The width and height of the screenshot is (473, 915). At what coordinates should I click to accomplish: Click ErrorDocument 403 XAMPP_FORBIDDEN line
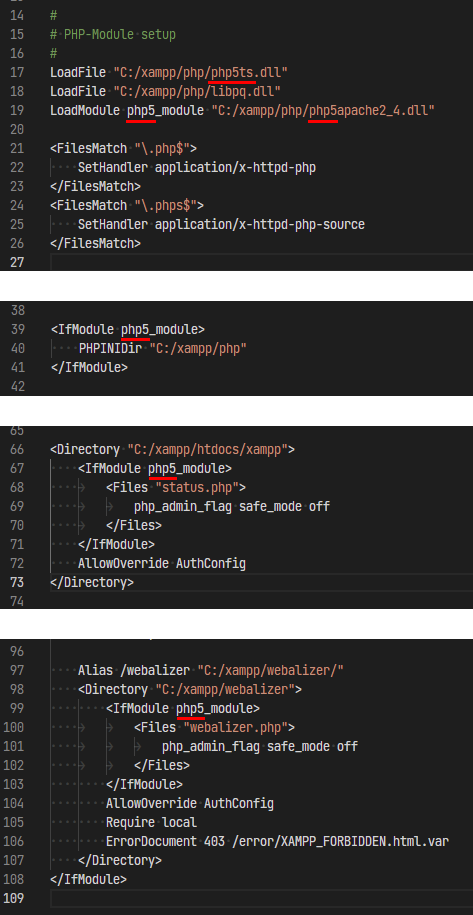tap(278, 841)
